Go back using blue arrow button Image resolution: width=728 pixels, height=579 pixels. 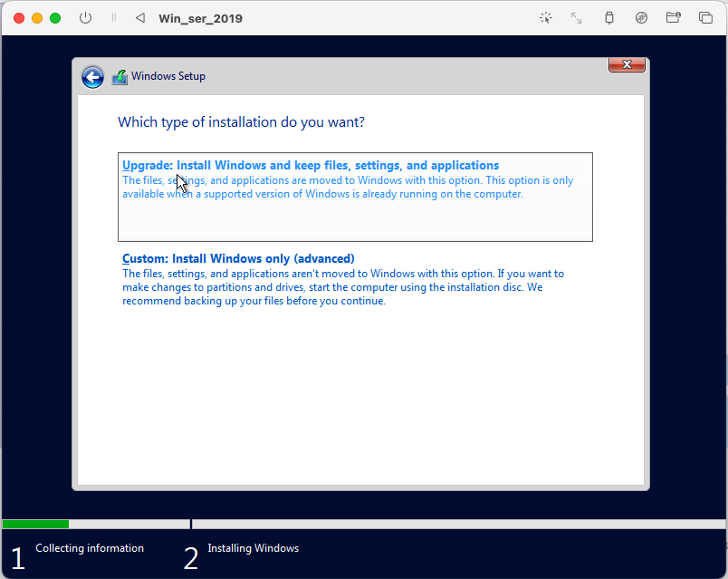click(92, 77)
